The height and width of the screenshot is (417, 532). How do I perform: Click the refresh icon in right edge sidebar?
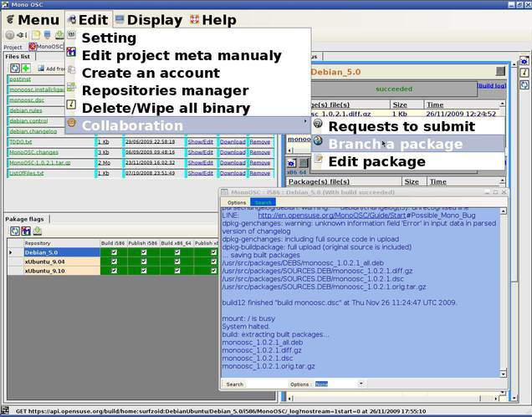524,84
